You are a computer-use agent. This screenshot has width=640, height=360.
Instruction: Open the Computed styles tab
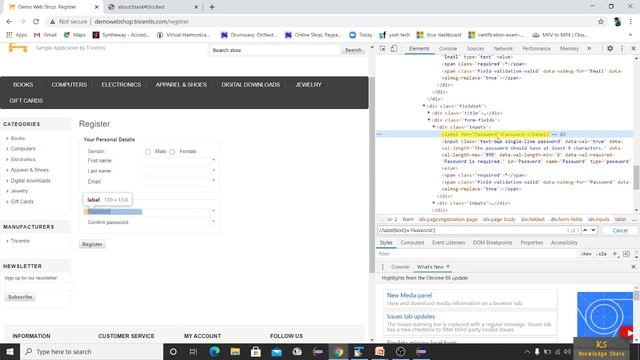pos(412,242)
